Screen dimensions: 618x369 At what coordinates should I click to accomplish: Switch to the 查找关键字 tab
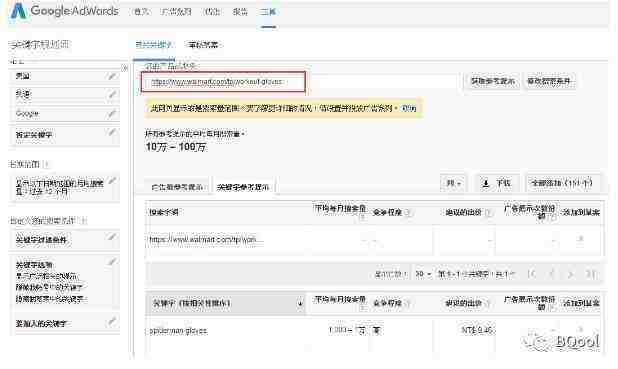[153, 45]
